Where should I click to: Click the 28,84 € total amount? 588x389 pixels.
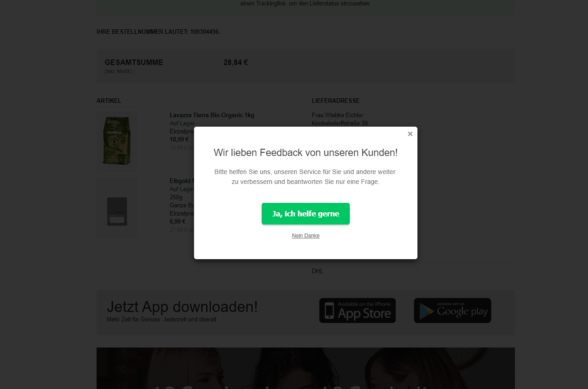[236, 63]
